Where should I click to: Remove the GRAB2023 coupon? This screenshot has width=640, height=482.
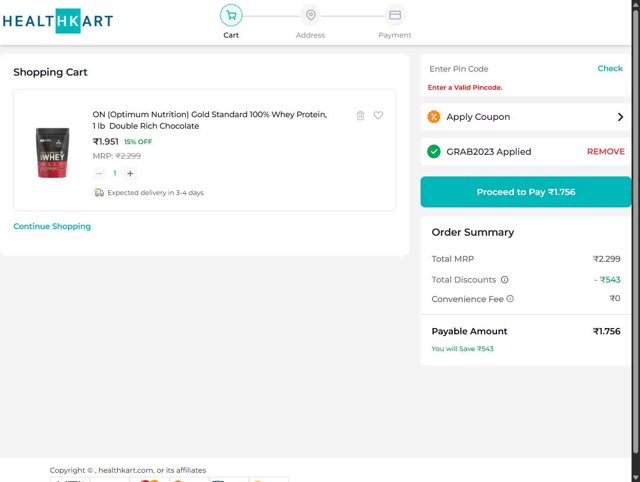(x=606, y=151)
